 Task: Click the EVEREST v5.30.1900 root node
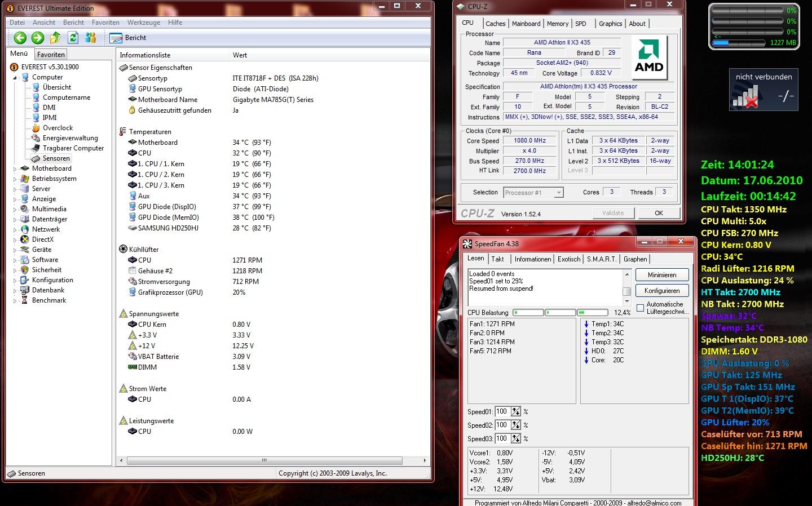(50, 67)
